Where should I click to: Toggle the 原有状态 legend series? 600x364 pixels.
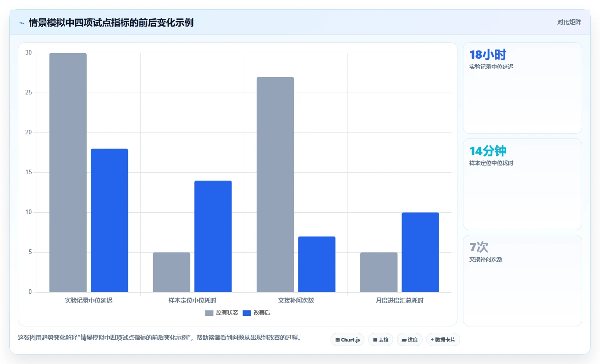pyautogui.click(x=221, y=313)
